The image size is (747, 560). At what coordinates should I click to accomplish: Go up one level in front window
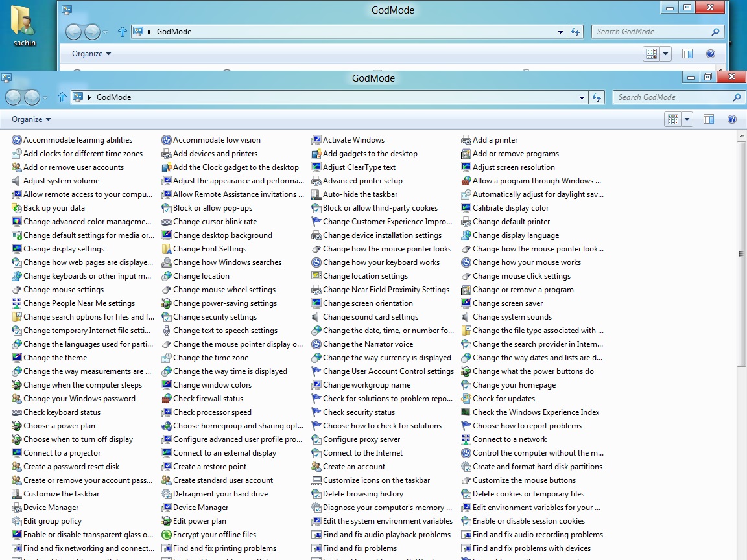click(62, 97)
